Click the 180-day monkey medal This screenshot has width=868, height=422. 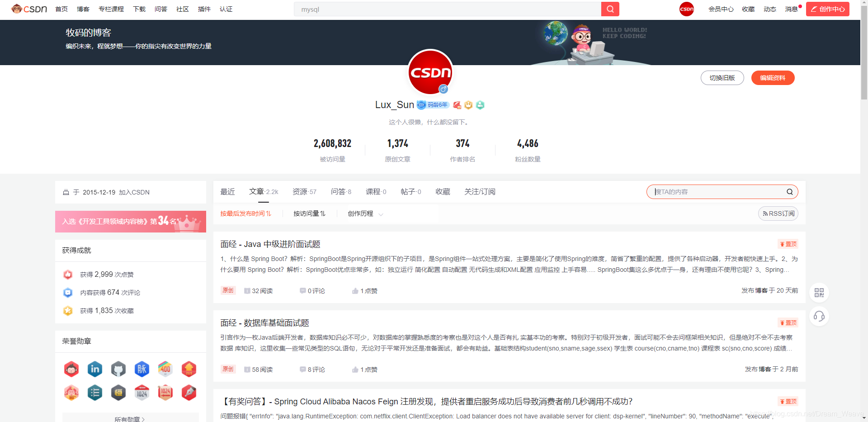pyautogui.click(x=71, y=393)
